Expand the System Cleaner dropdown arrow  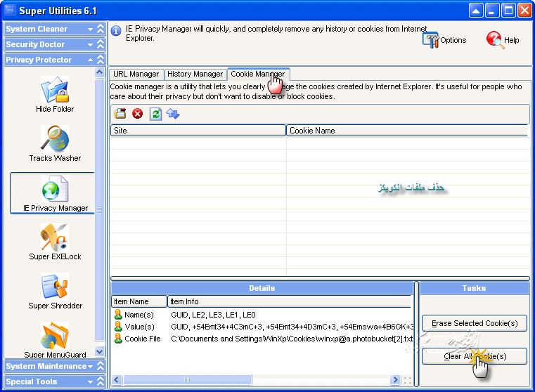pos(90,30)
